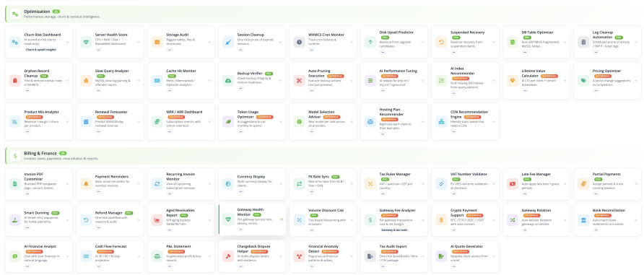644x275 pixels.
Task: Click the clock icon for WHMCS Cron Monitor
Action: (300, 42)
